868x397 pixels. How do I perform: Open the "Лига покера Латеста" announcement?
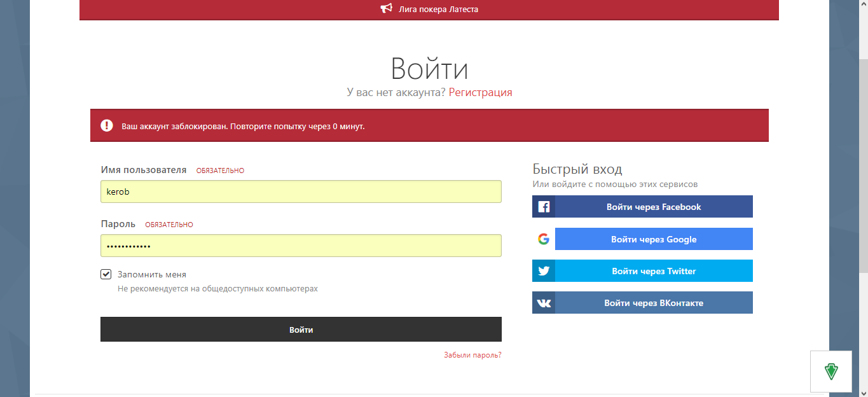437,10
